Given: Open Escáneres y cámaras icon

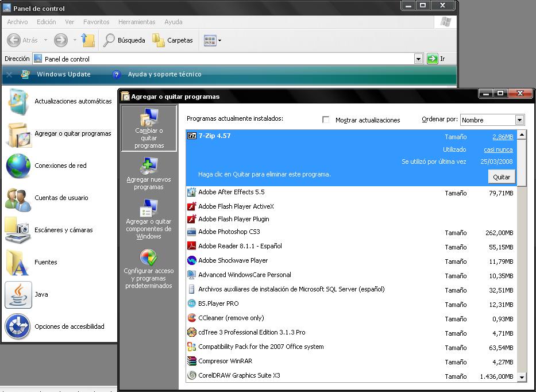Looking at the screenshot, I should click(18, 230).
